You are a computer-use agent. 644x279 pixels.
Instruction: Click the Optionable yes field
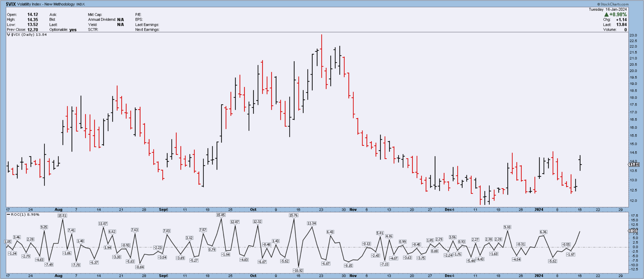73,30
